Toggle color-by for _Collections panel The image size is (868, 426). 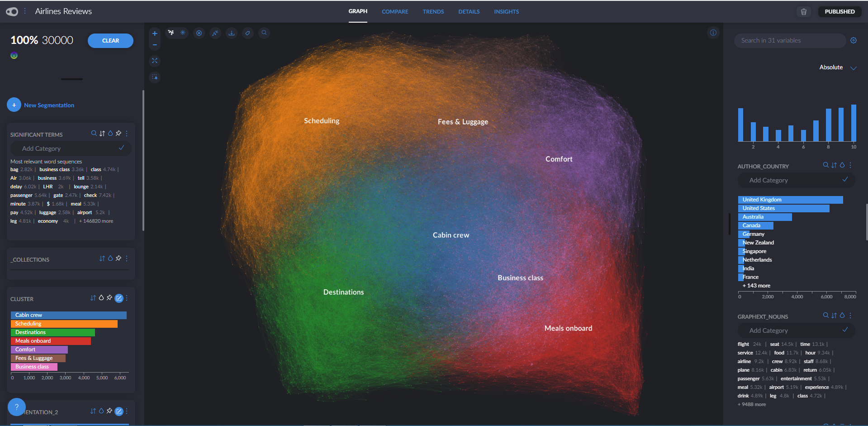pyautogui.click(x=110, y=258)
